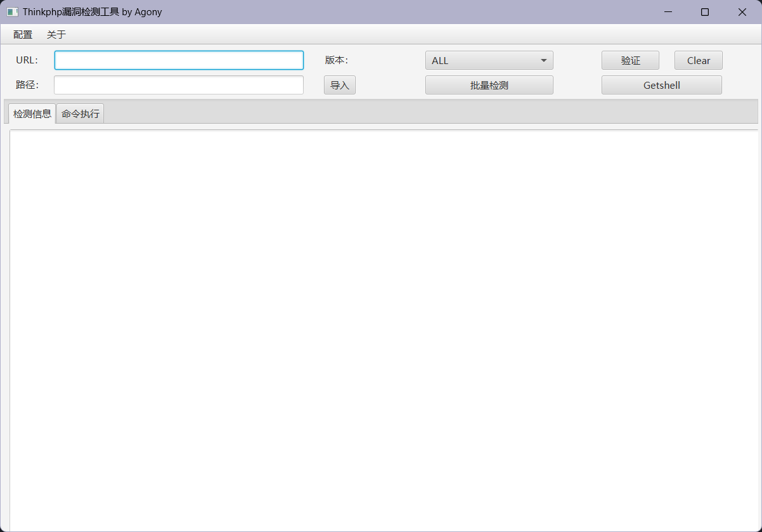This screenshot has height=532, width=762.
Task: Click the application icon in the title bar
Action: coord(13,12)
